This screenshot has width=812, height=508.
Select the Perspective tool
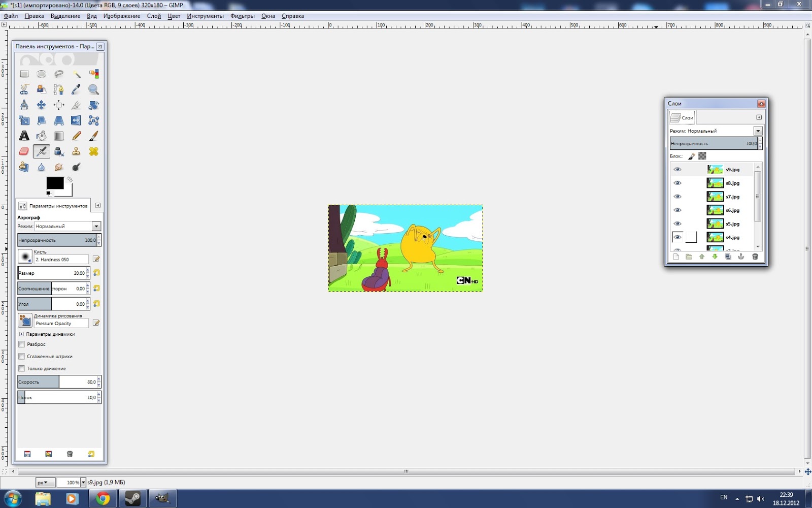(59, 120)
